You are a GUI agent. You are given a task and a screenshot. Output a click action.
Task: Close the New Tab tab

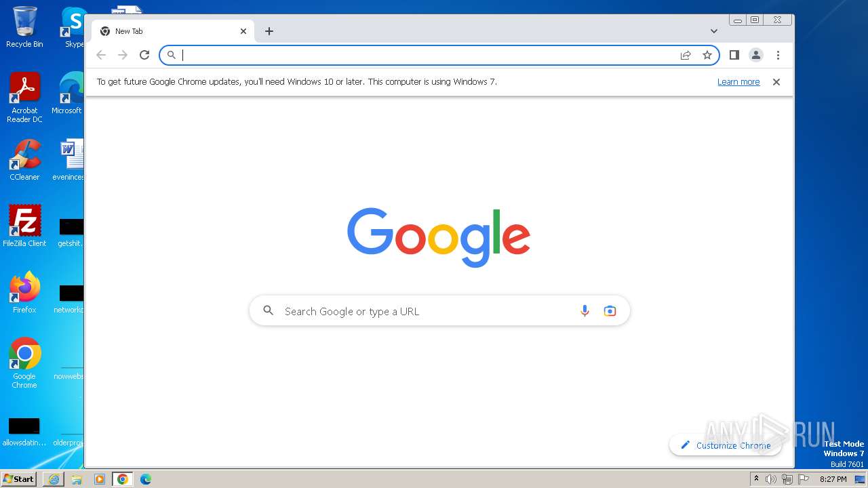click(243, 31)
